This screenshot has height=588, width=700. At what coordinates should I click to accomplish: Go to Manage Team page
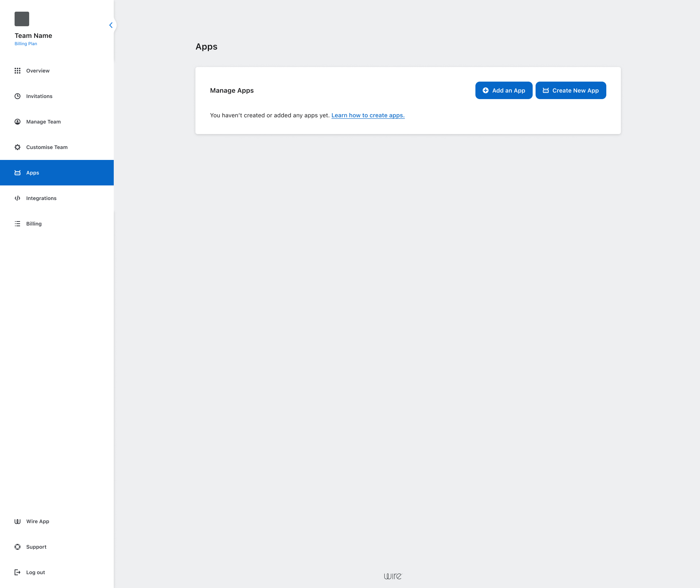pos(43,122)
